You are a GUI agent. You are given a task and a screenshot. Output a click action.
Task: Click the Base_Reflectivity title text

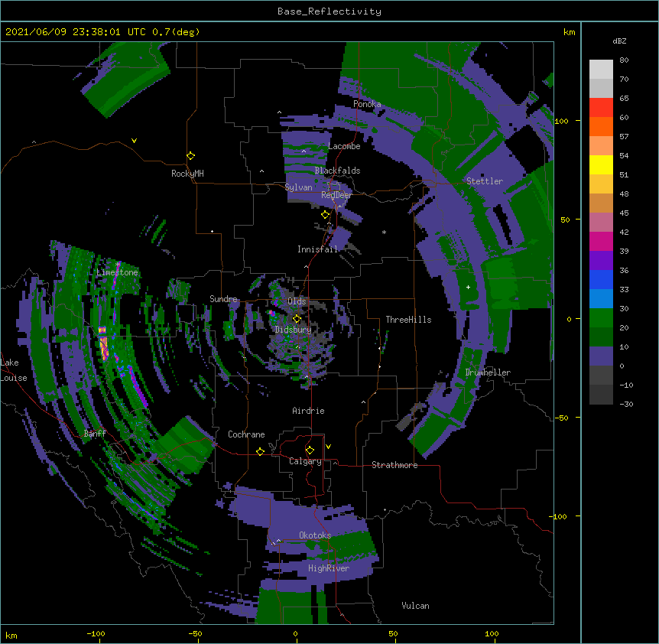pyautogui.click(x=329, y=11)
